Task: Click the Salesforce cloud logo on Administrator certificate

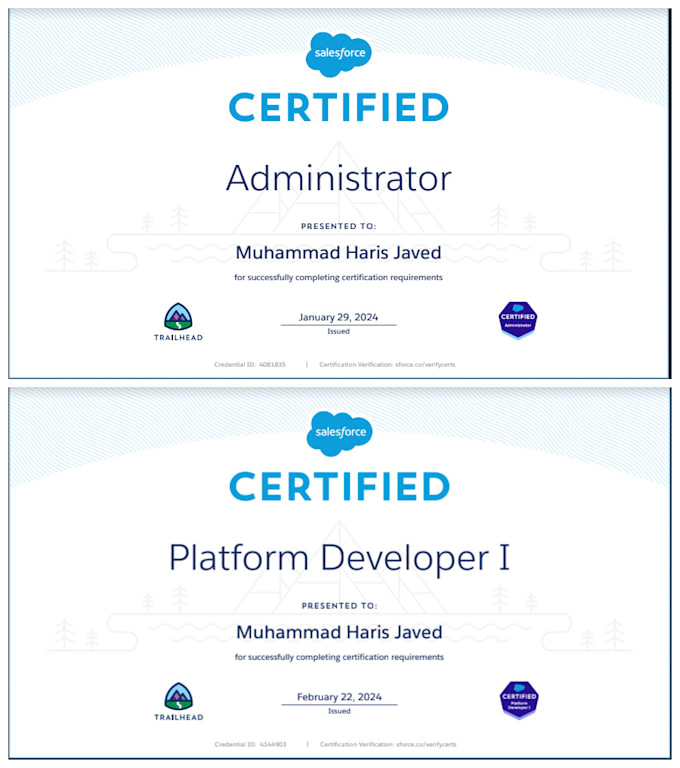Action: (x=339, y=54)
